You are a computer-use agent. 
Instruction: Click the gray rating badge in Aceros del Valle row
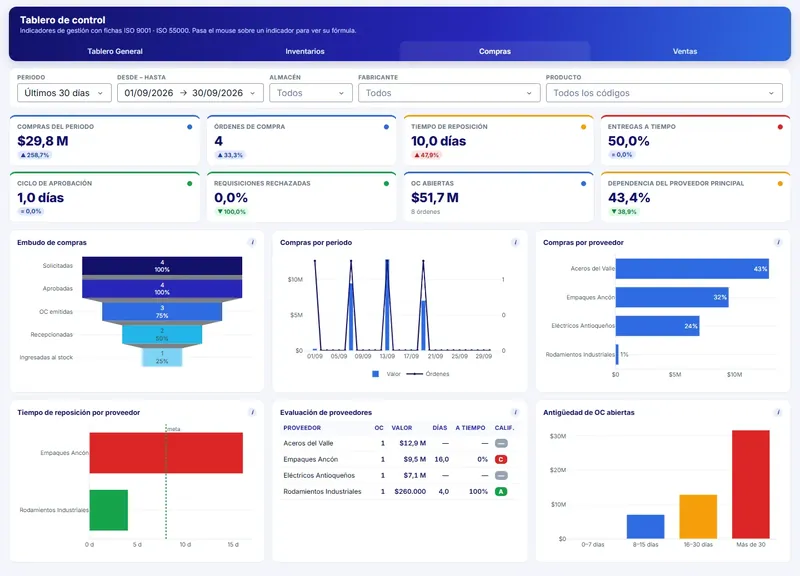click(501, 443)
